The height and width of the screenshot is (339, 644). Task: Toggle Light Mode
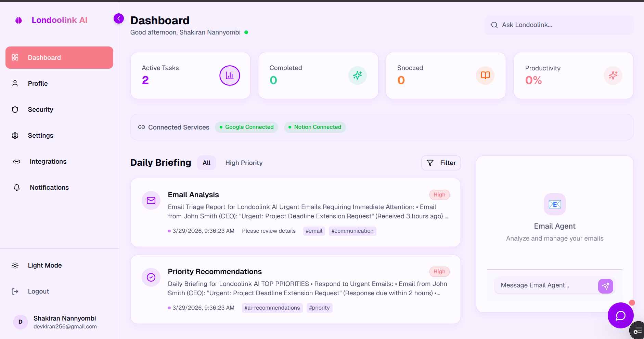(59, 265)
